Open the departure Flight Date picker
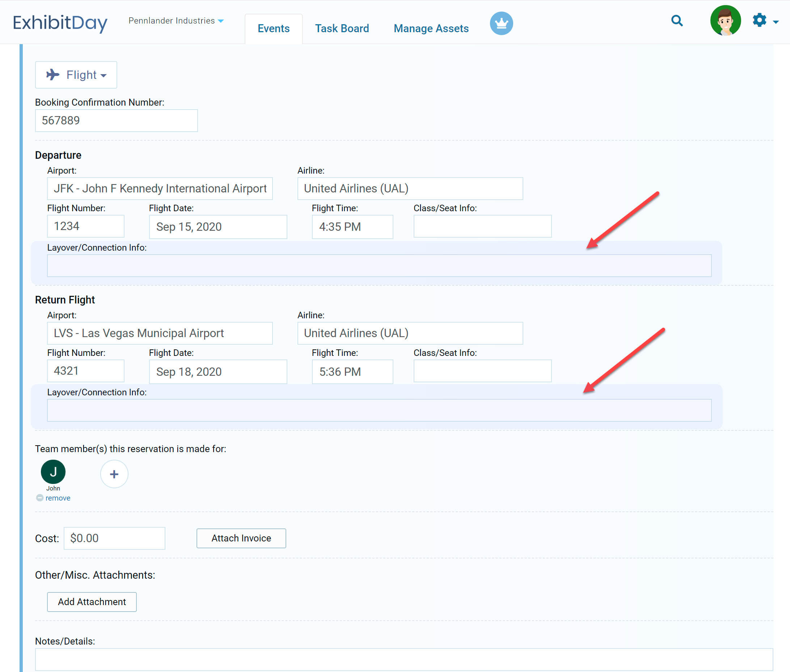790x672 pixels. coord(217,227)
